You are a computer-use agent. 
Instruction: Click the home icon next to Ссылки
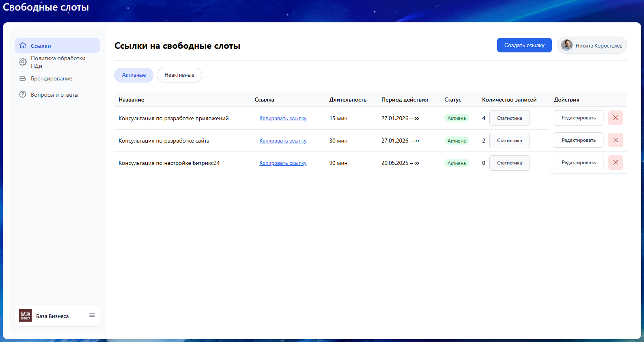(23, 45)
